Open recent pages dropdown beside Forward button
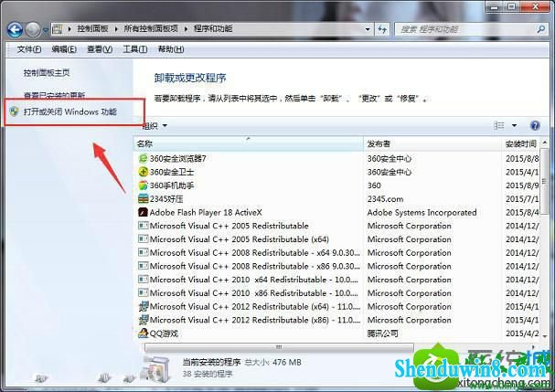Image resolution: width=555 pixels, height=392 pixels. (46, 30)
